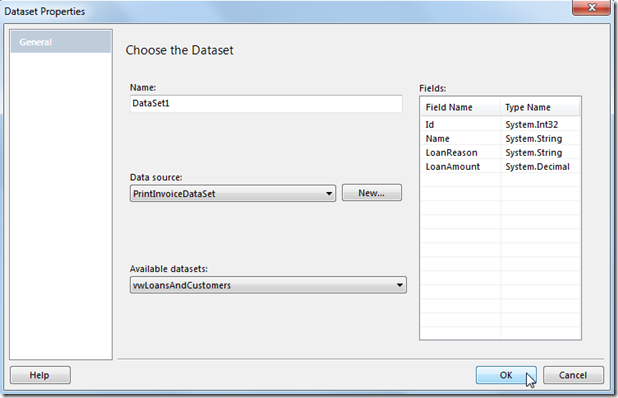618x398 pixels.
Task: Open the Data source dropdown arrow
Action: point(329,193)
